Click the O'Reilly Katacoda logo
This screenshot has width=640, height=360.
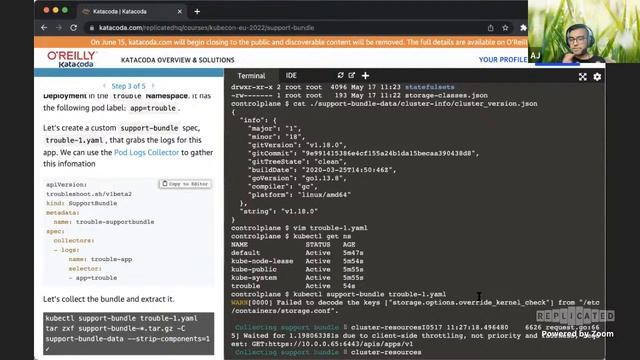coord(72,59)
